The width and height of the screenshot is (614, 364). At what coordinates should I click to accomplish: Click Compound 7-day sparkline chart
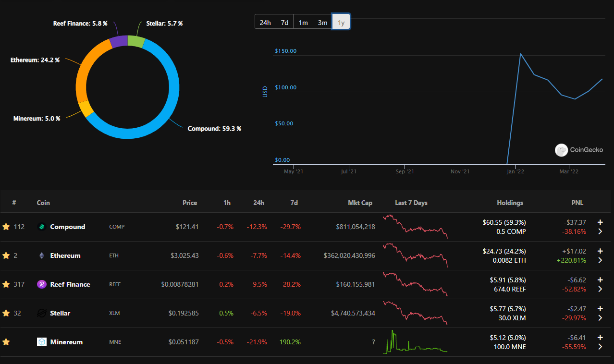coord(415,227)
